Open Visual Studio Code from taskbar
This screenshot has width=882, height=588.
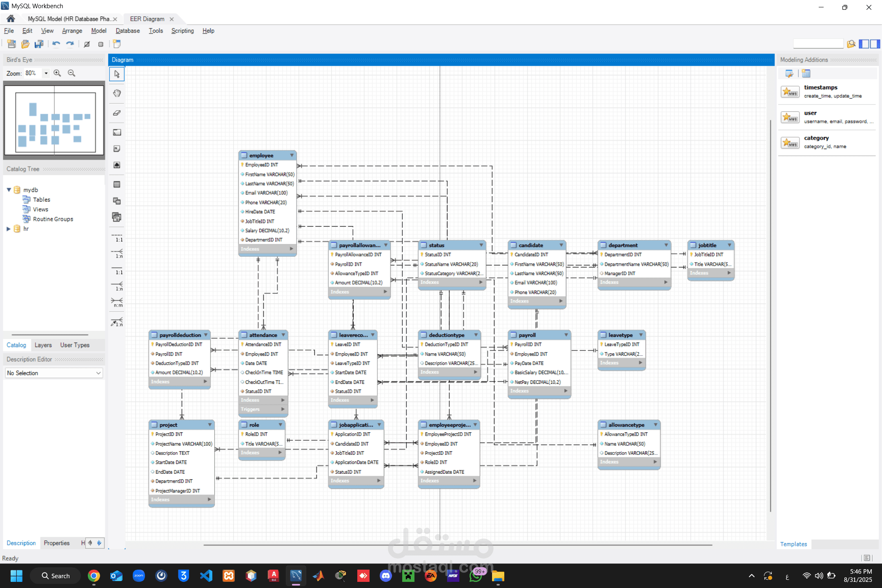206,576
